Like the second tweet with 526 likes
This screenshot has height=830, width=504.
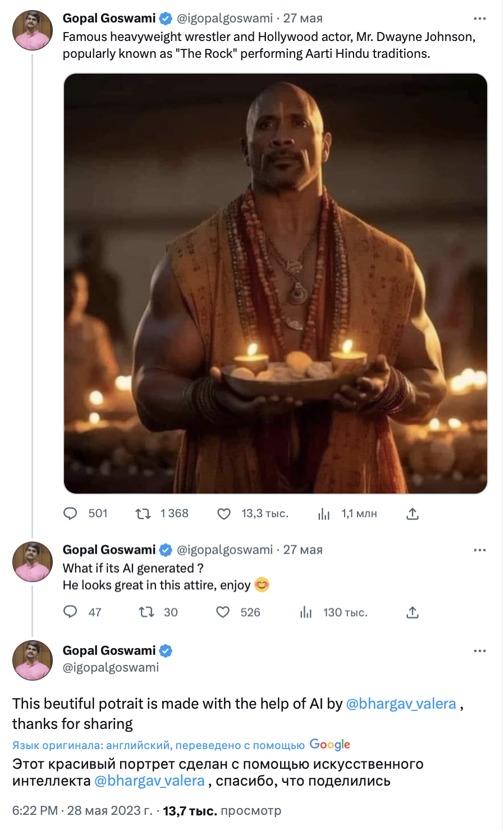click(x=223, y=612)
